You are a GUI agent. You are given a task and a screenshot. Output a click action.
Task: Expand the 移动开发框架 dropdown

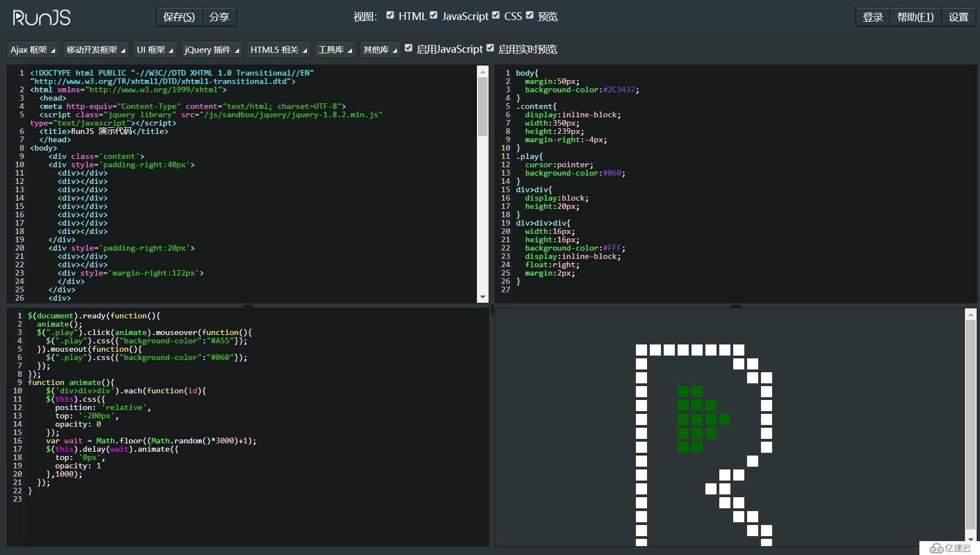pos(96,49)
